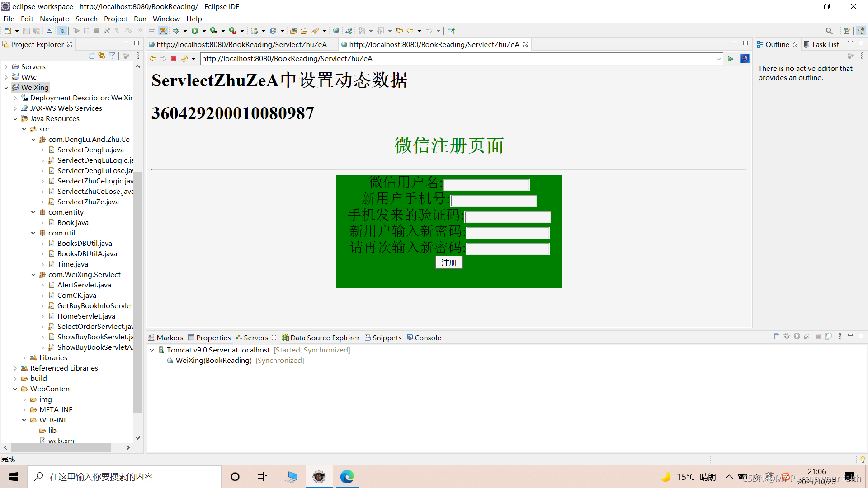Collapse the com.entity package node
This screenshot has height=488, width=868.
click(33, 212)
